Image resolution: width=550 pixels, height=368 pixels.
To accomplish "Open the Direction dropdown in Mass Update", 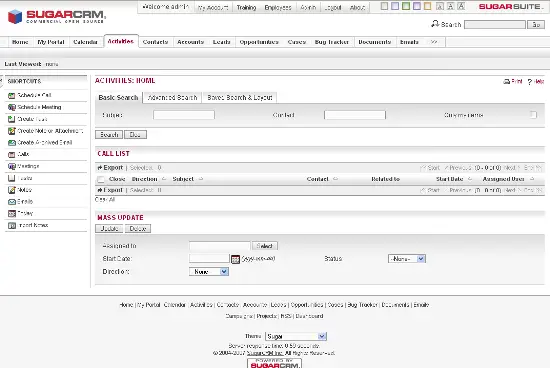I will click(x=209, y=272).
